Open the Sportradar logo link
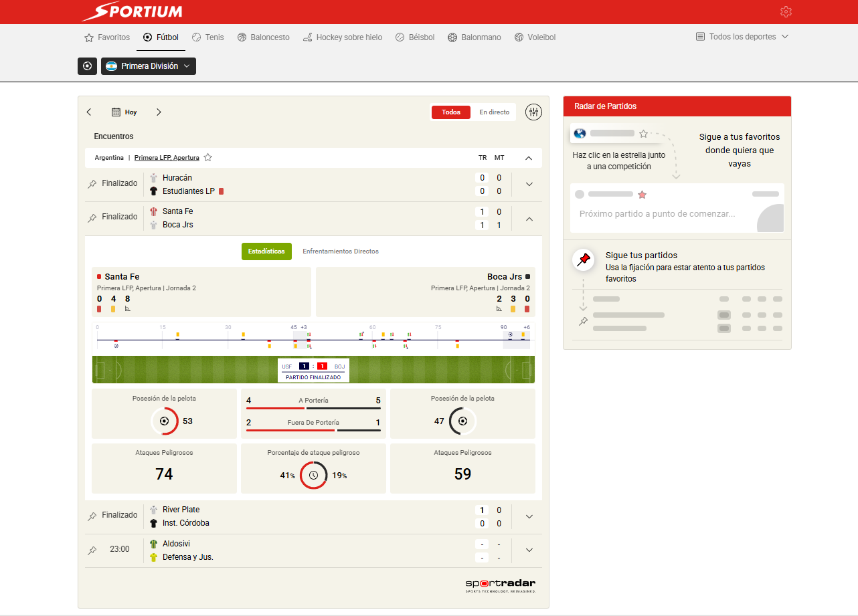The width and height of the screenshot is (858, 616). (x=501, y=585)
